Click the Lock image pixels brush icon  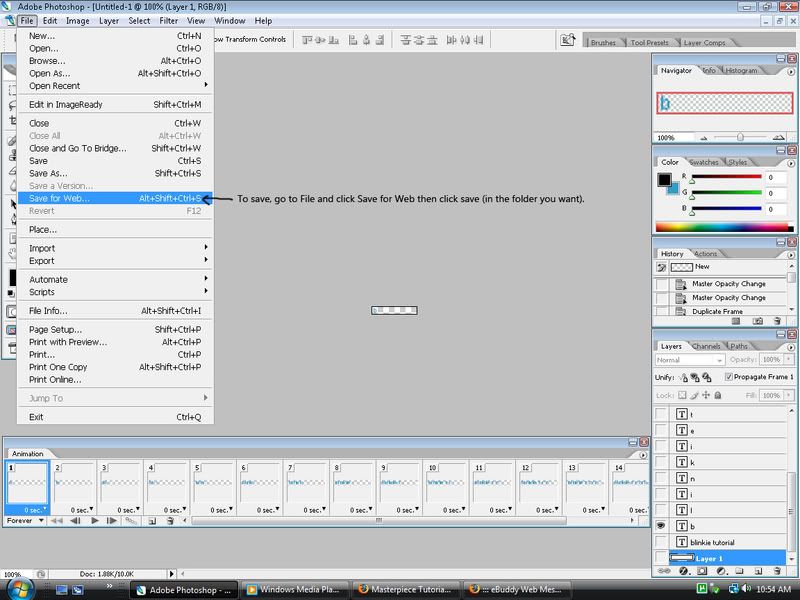[694, 395]
